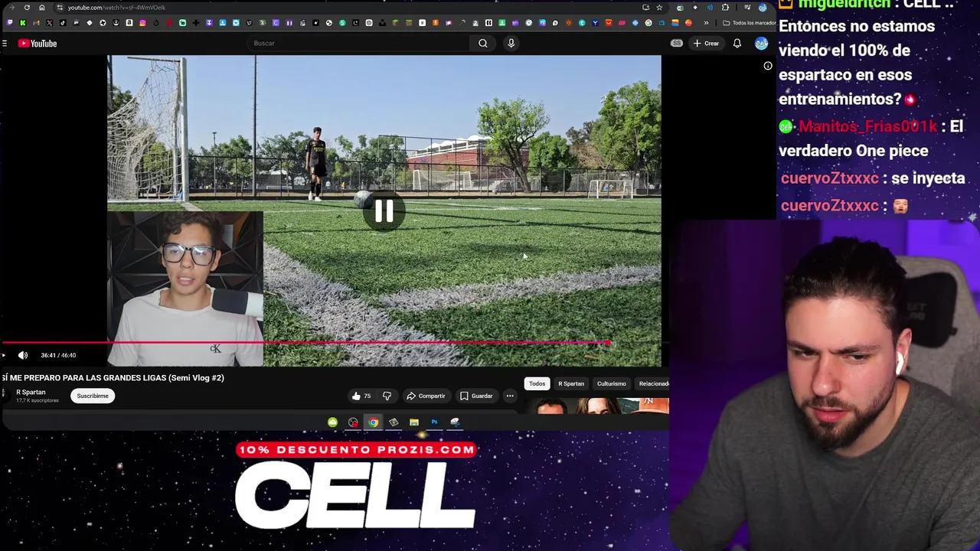The width and height of the screenshot is (980, 551).
Task: Go to browser home icon
Action: point(42,8)
